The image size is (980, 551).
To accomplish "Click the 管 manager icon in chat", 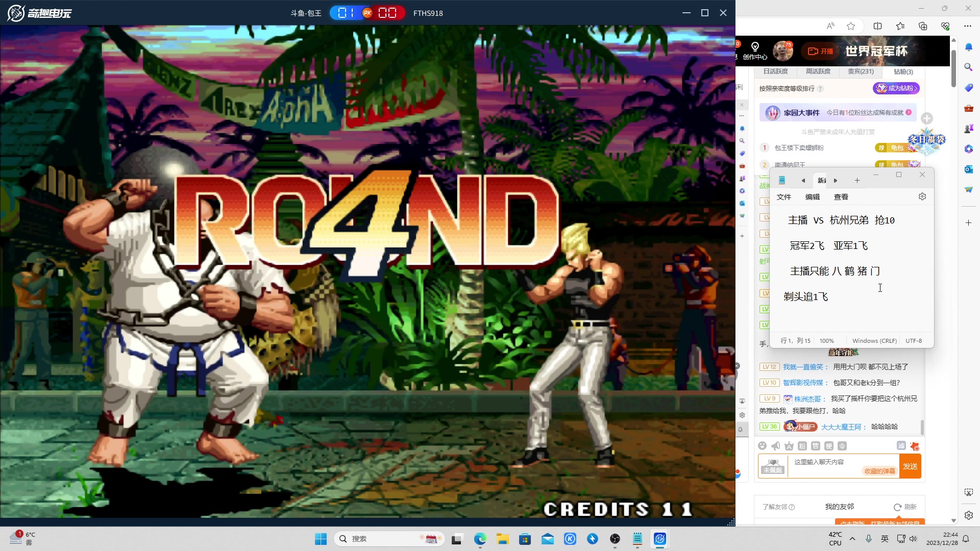I will click(816, 446).
